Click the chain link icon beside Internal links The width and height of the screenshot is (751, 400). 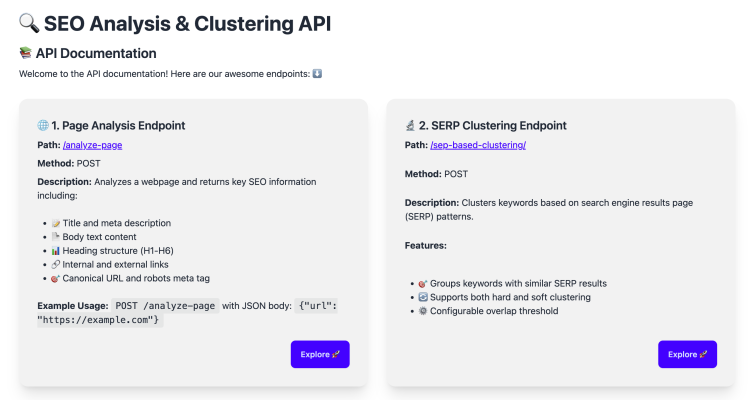click(55, 264)
